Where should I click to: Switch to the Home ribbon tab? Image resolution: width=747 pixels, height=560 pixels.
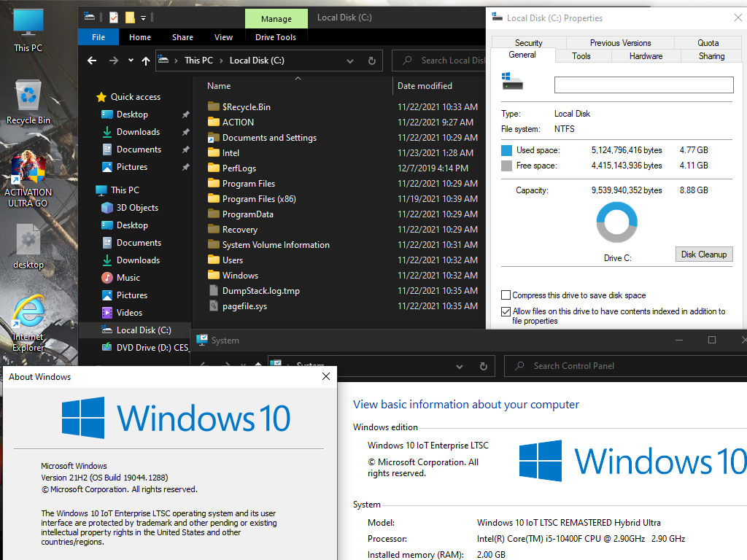[140, 37]
